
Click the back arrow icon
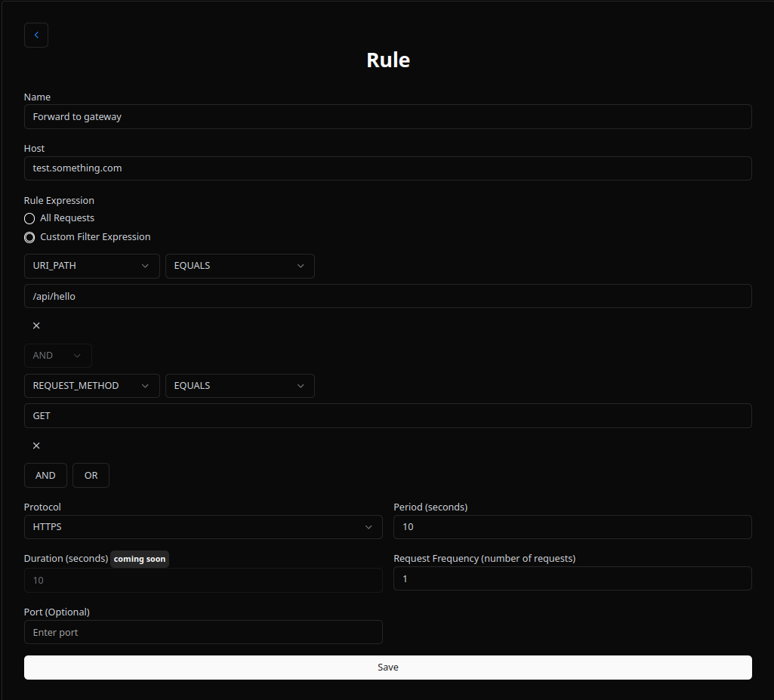(x=36, y=35)
